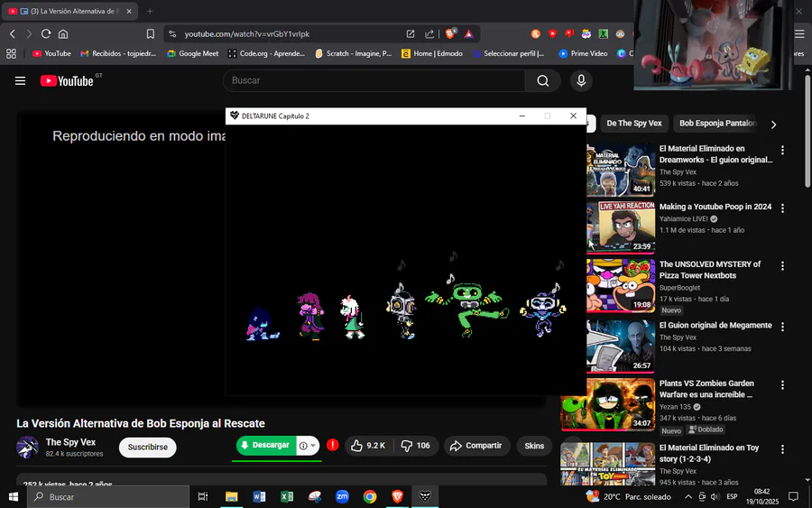Open Windows Start menu

(14, 497)
